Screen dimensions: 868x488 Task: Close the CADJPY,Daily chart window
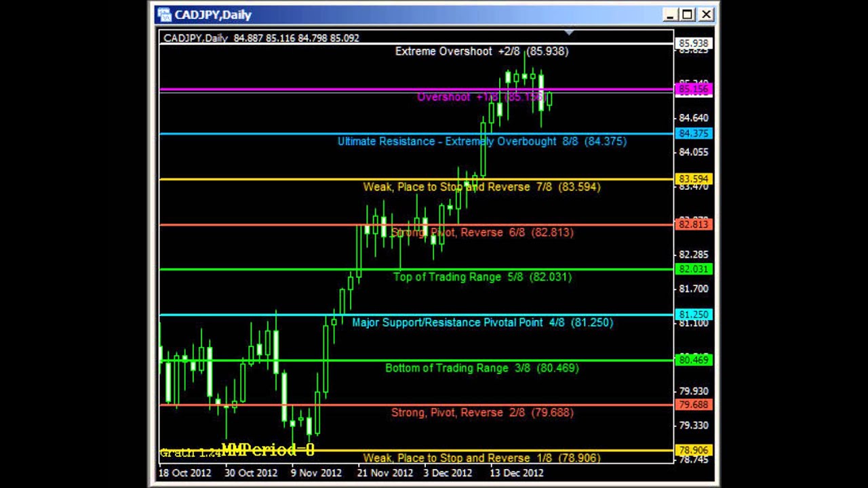(x=706, y=14)
